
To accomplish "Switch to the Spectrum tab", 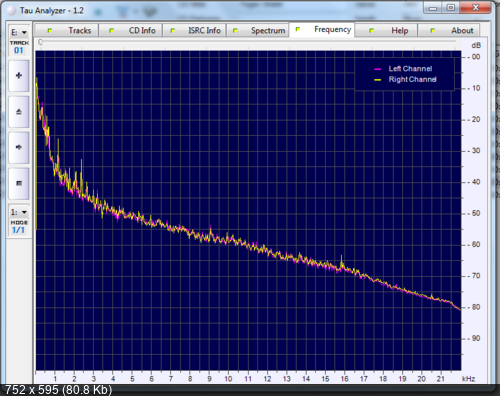I will [258, 30].
